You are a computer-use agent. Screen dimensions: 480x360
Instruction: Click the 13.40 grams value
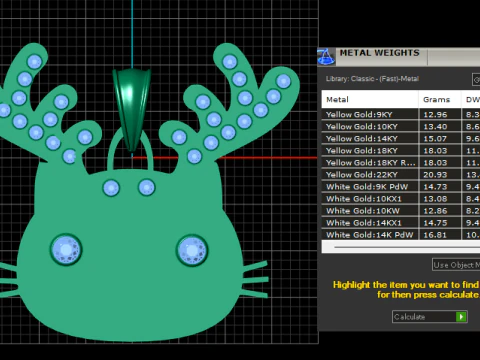point(435,127)
